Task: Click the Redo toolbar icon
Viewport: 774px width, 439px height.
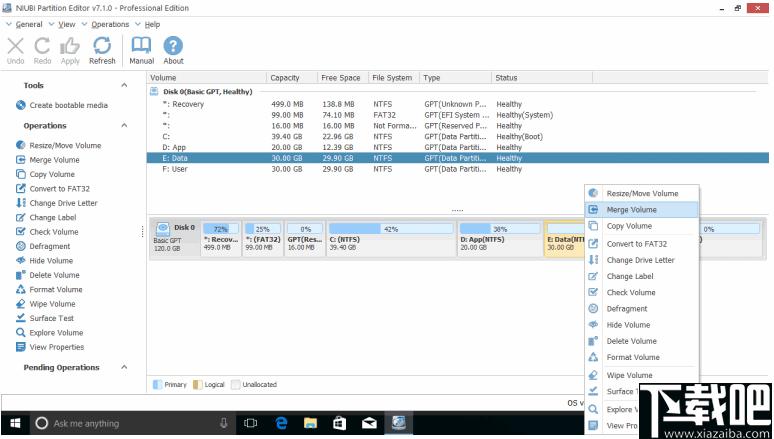Action: [x=42, y=51]
